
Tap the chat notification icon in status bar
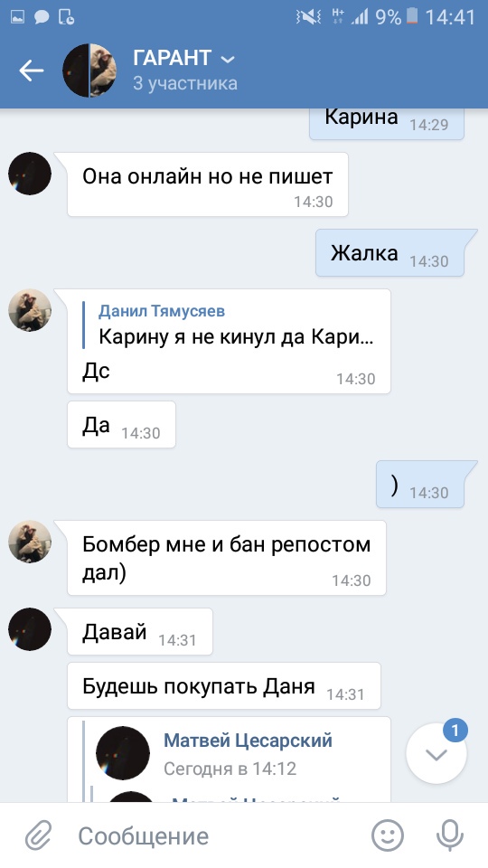42,18
